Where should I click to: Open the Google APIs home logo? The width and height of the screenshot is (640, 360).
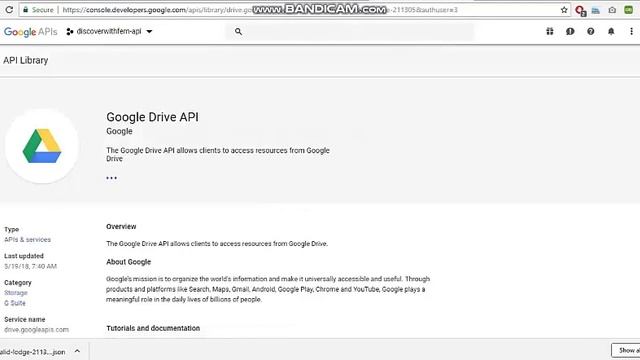tap(31, 32)
